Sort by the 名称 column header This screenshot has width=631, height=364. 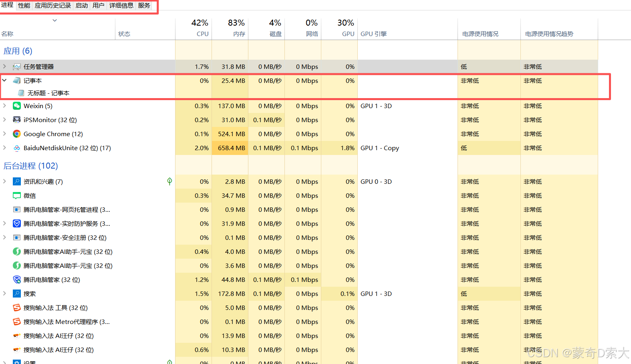58,29
